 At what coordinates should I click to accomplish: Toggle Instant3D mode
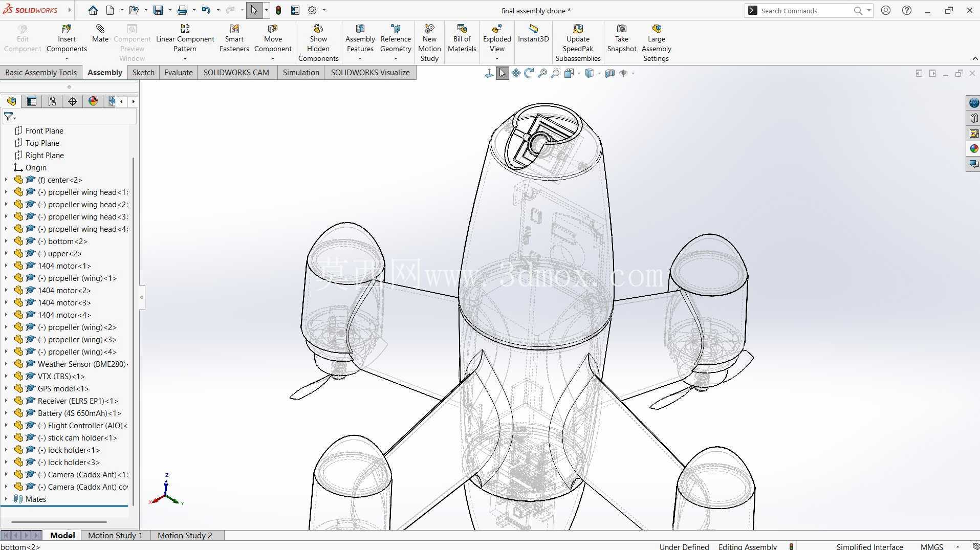point(533,33)
